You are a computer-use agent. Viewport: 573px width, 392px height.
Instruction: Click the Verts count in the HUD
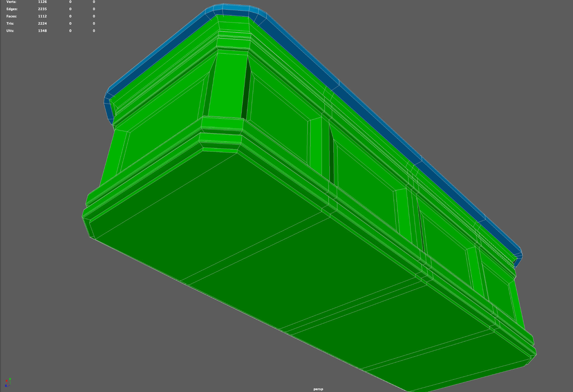[x=42, y=2]
